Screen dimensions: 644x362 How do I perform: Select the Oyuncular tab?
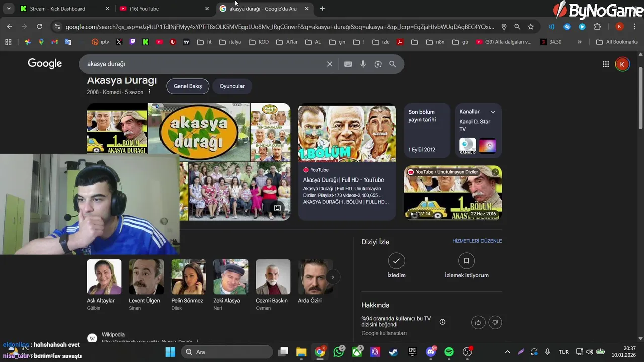(x=232, y=86)
